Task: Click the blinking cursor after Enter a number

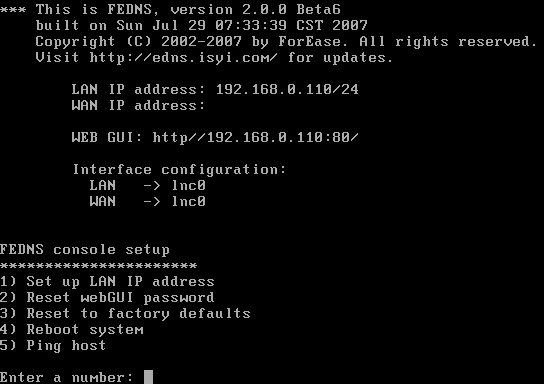Action: [x=148, y=377]
